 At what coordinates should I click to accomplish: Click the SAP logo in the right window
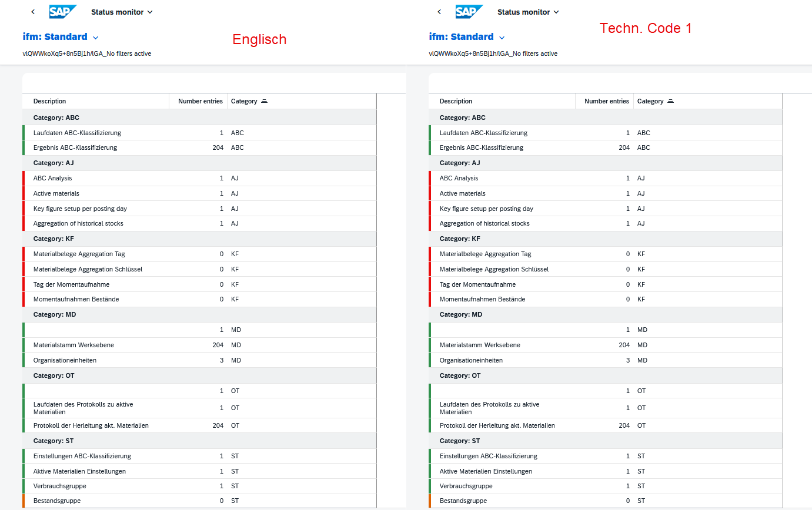tap(469, 12)
